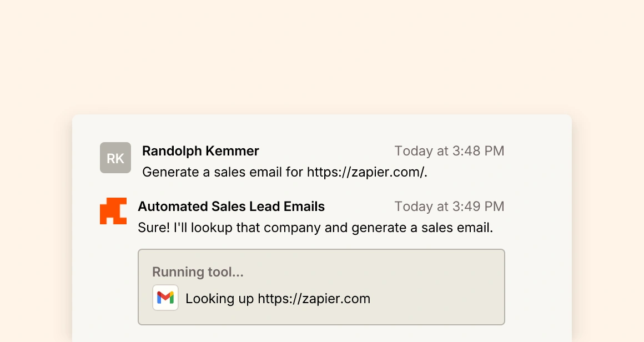Click the RK user avatar

[x=115, y=158]
